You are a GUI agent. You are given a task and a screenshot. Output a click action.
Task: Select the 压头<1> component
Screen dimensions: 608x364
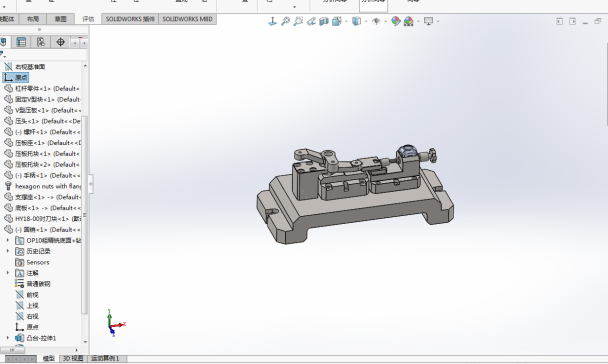pos(42,121)
